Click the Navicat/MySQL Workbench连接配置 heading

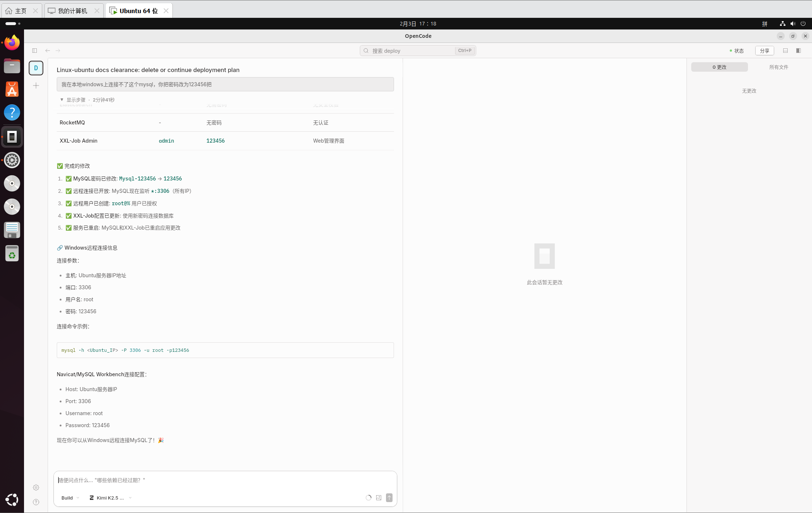[x=101, y=374]
